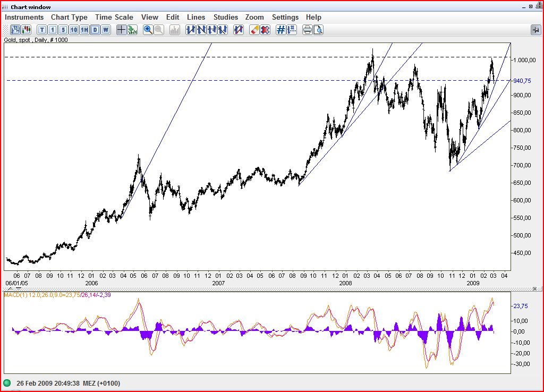Select the W weekly time scale
The height and width of the screenshot is (392, 544).
pos(106,30)
